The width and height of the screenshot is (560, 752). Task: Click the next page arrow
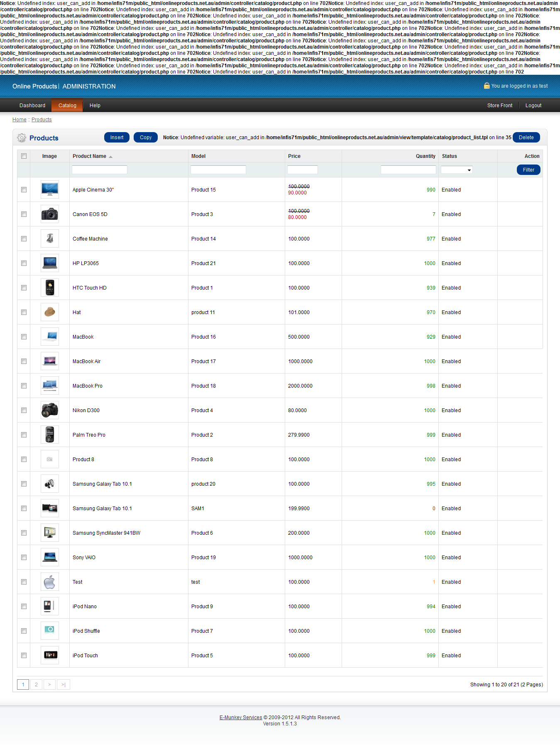(49, 684)
